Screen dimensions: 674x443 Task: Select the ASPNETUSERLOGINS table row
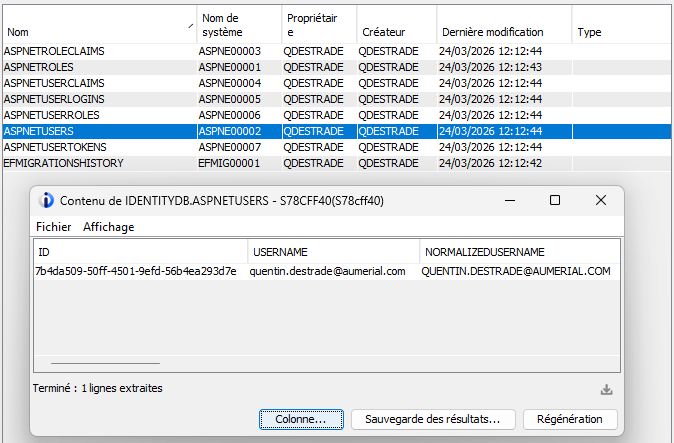tap(337, 99)
